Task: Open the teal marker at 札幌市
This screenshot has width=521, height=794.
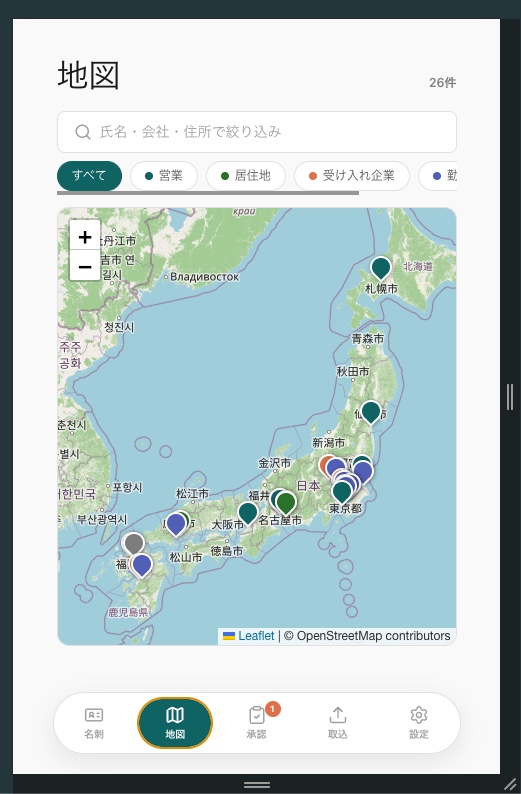Action: tap(380, 267)
